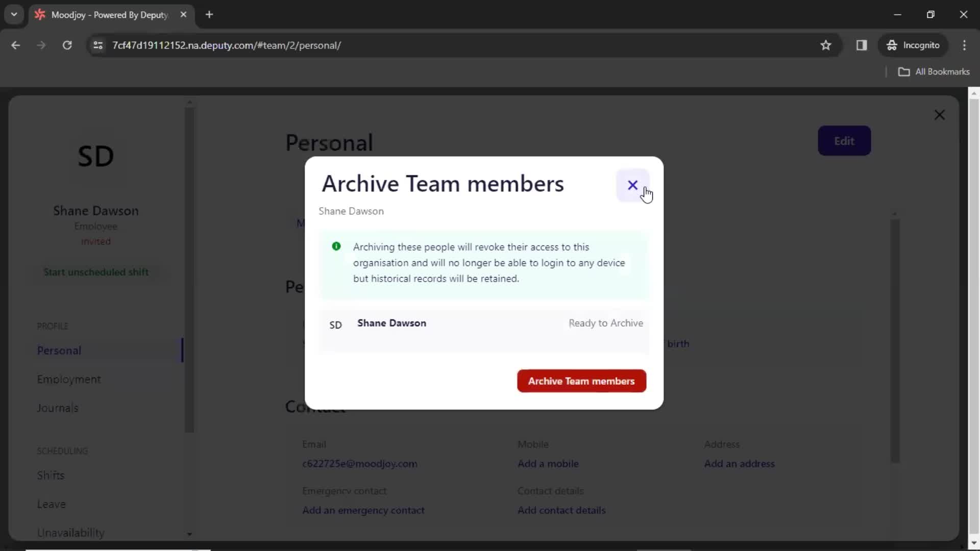
Task: Open the All Bookmarks folder icon
Action: pyautogui.click(x=904, y=72)
